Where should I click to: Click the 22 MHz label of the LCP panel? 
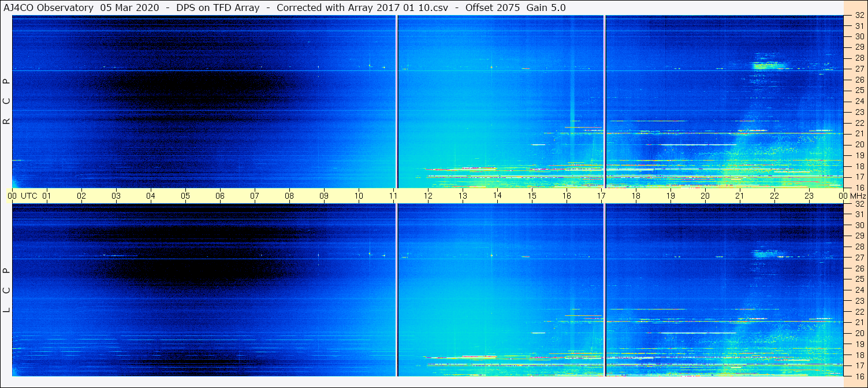[x=859, y=312]
